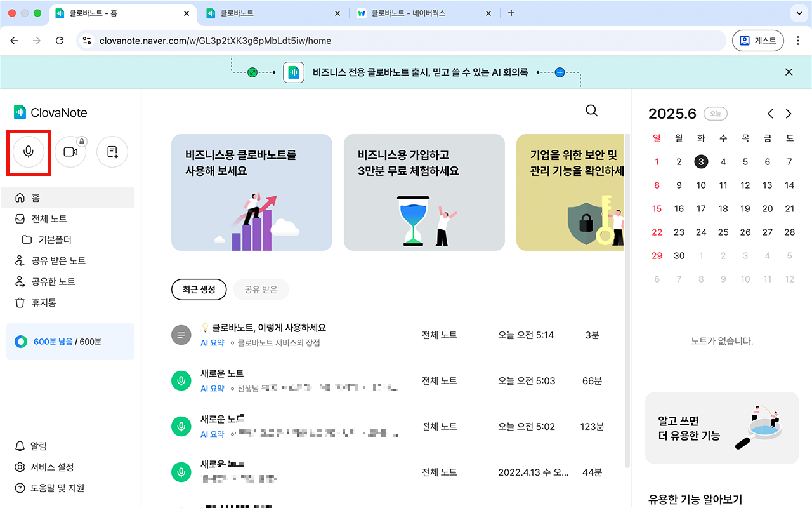Click the ClovaNote logo
Screen dimensions: 812x508
tap(51, 112)
